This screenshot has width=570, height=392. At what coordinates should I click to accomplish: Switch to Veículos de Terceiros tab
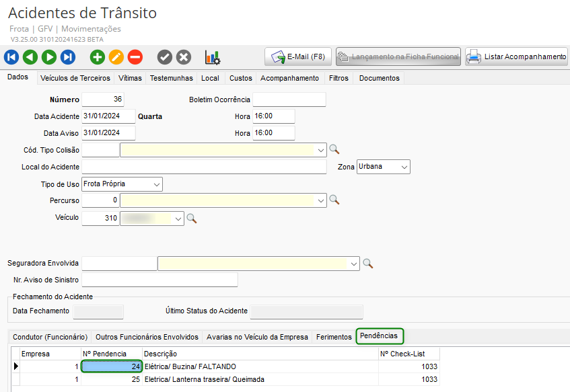point(75,78)
